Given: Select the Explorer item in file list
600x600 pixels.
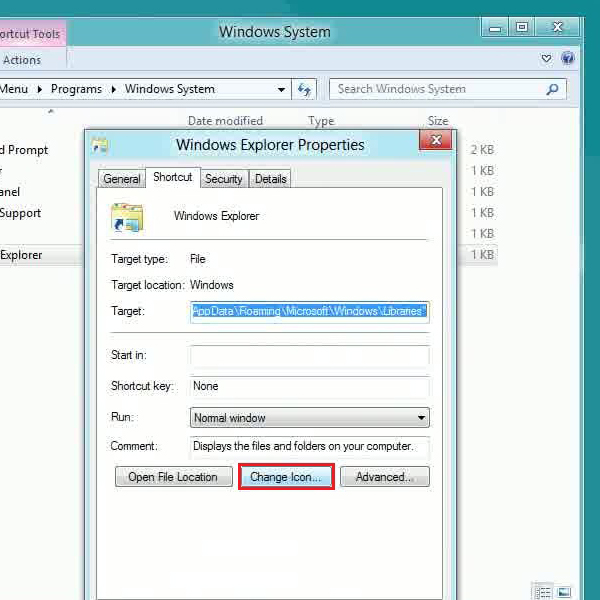Looking at the screenshot, I should [21, 255].
